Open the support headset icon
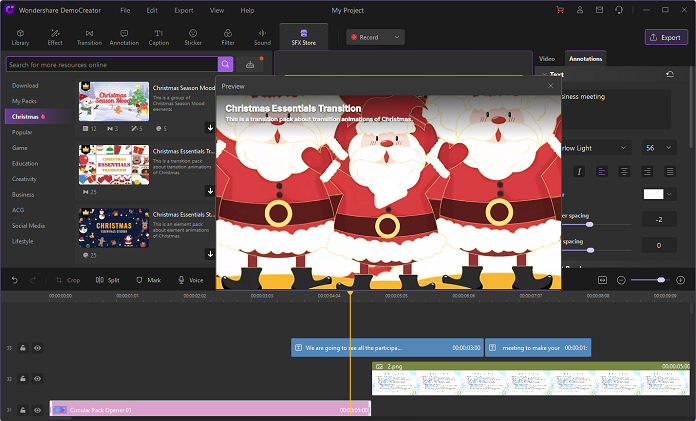Screen dimensions: 696x421 click(x=619, y=10)
